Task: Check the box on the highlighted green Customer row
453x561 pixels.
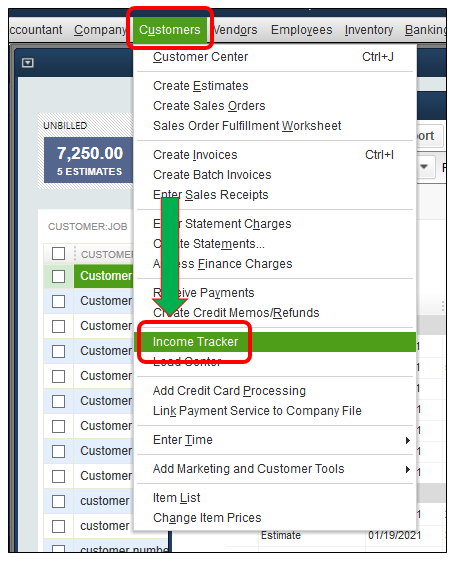Action: 58,276
